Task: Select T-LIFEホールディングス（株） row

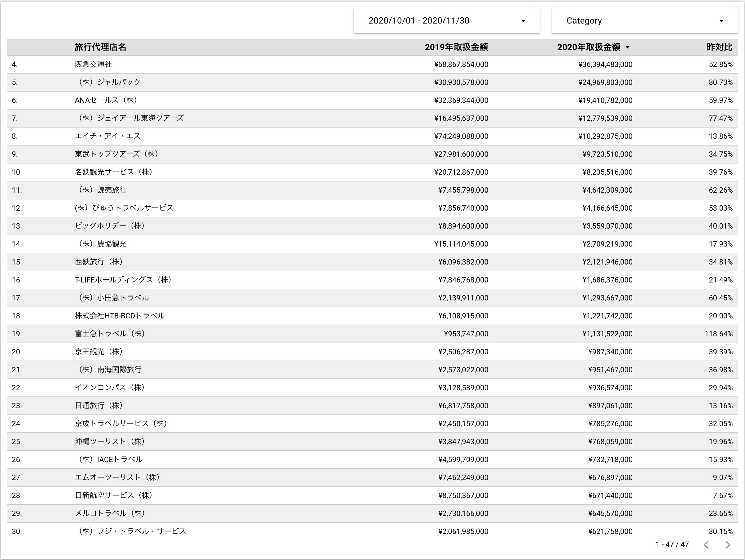Action: (x=372, y=280)
